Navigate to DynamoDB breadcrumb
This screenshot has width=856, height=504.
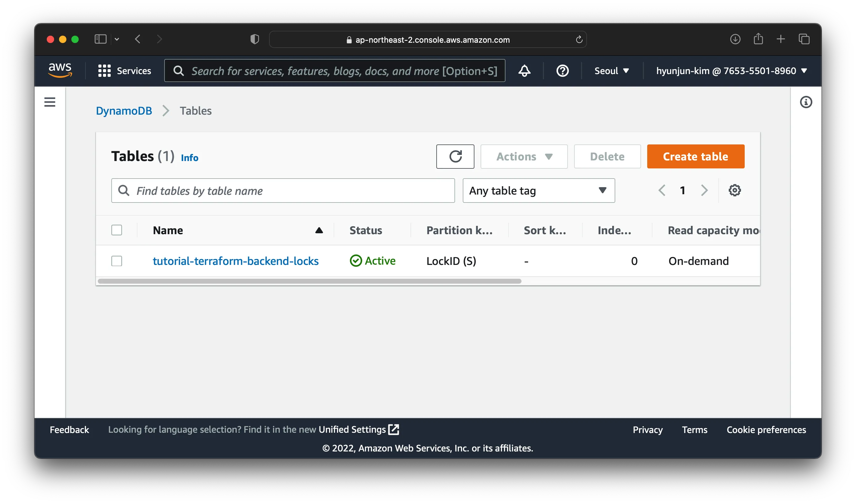[x=124, y=111]
